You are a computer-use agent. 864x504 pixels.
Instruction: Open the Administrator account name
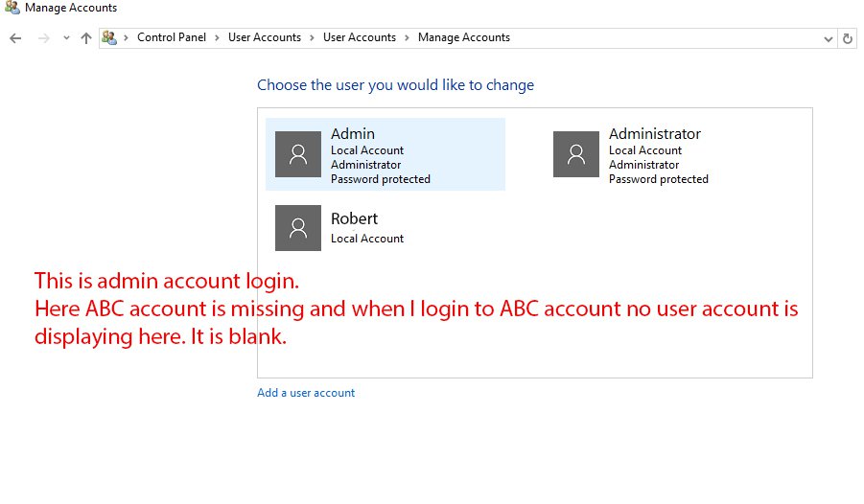(x=654, y=134)
